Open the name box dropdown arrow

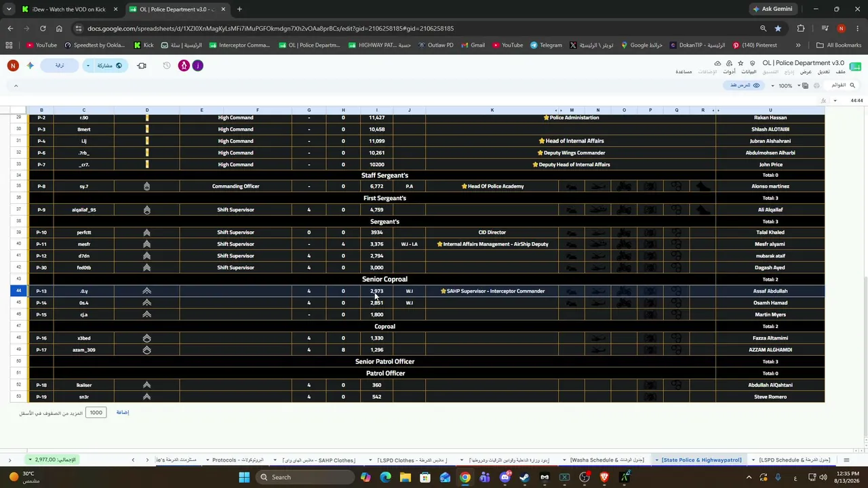point(835,100)
